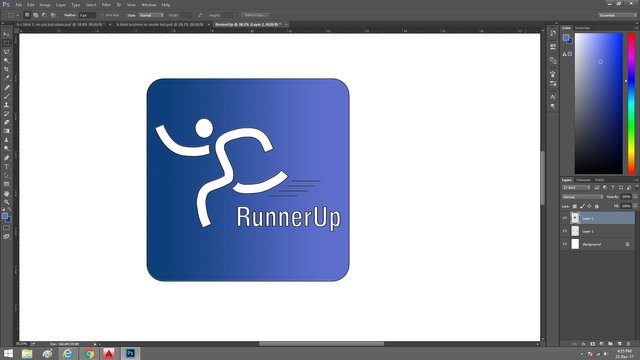Viewport: 640px width, 360px height.
Task: Click the hue slider strip in Color panel
Action: 631,103
